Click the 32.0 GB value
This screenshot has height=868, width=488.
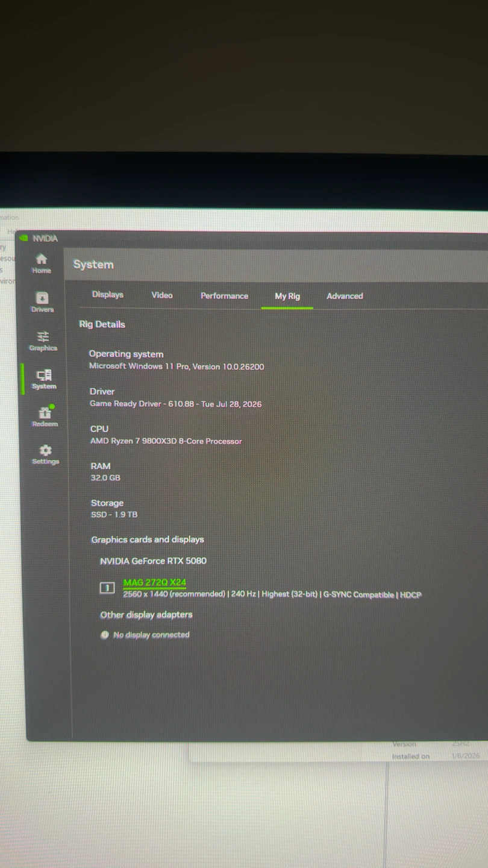(x=105, y=478)
